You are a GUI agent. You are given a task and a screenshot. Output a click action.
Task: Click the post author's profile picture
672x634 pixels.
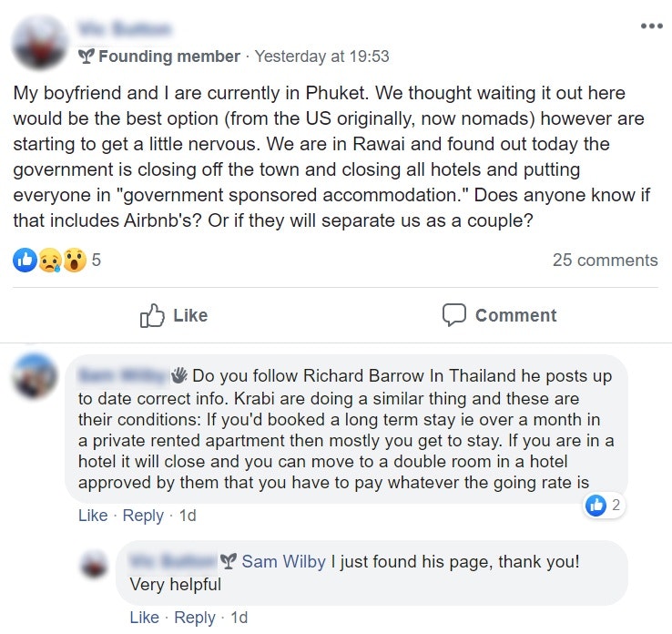click(x=41, y=43)
